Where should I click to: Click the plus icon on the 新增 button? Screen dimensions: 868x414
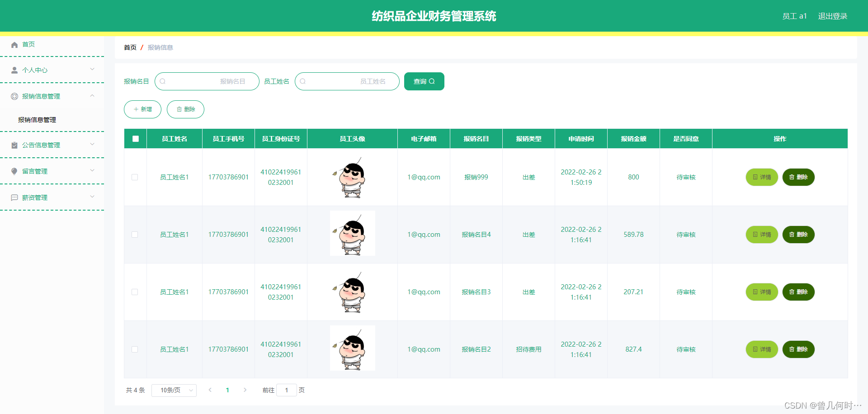[135, 109]
